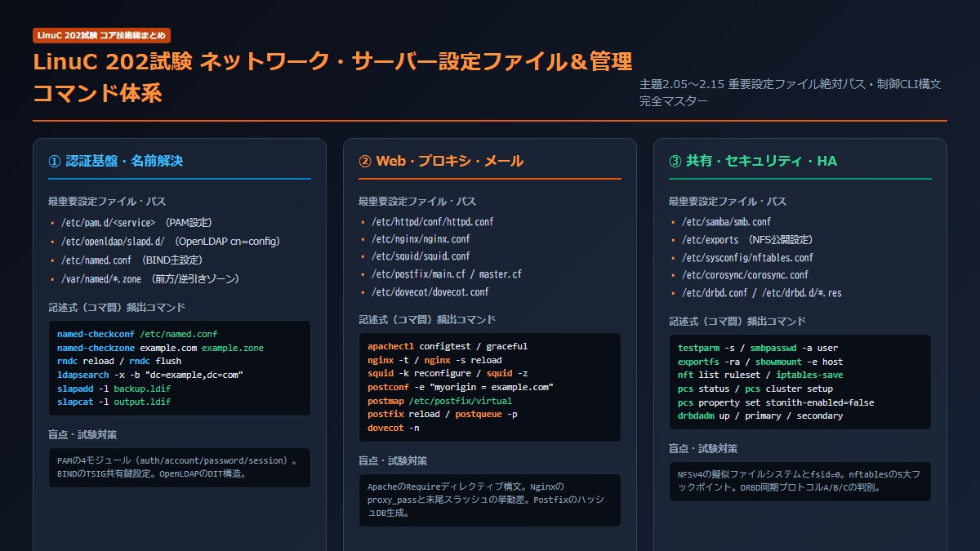This screenshot has height=551, width=980.
Task: Click the note beginning "ApacheのRequireディレクティブ構文"
Action: pos(490,500)
